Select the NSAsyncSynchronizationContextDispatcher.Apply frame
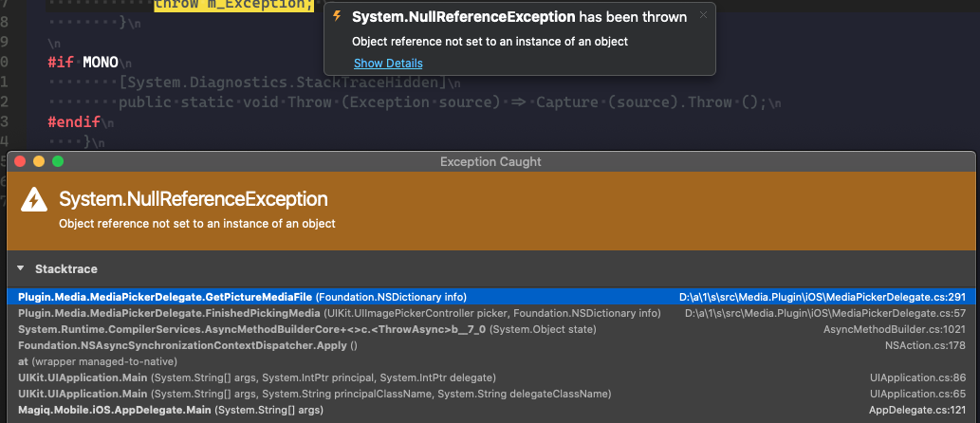This screenshot has height=423, width=980. (490, 345)
